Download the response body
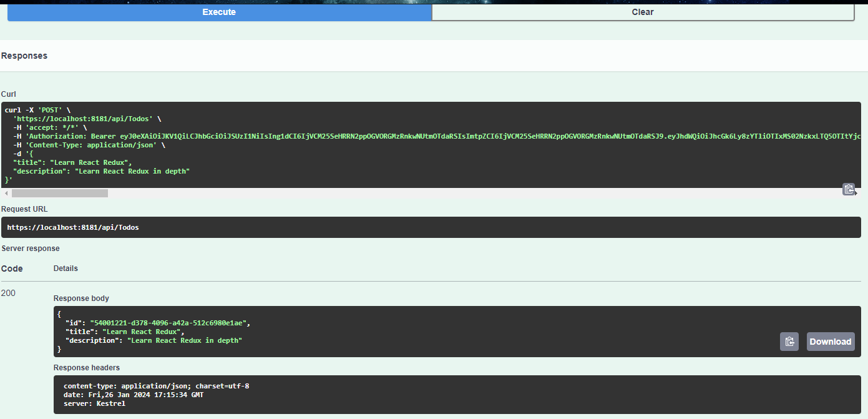 coord(830,342)
